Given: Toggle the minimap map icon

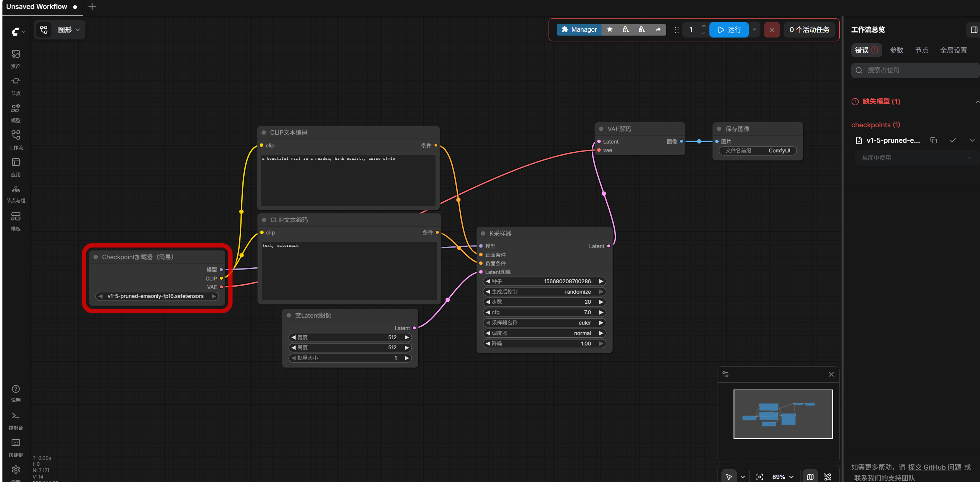Looking at the screenshot, I should 810,477.
